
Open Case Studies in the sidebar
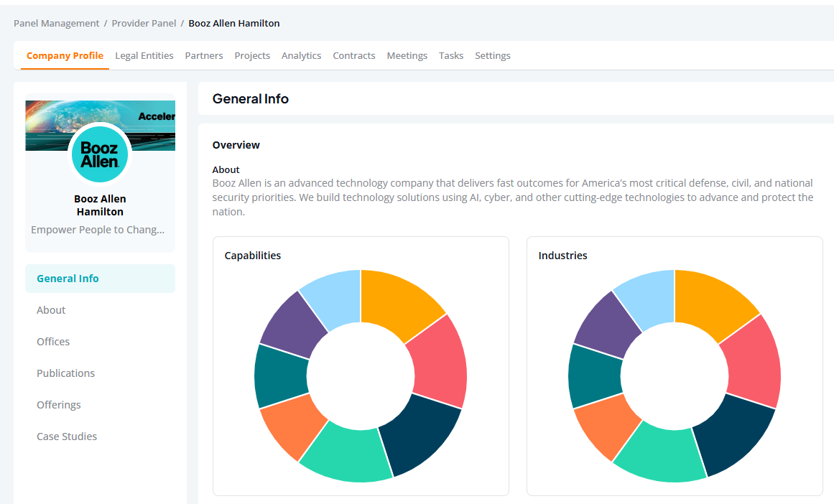(x=67, y=437)
